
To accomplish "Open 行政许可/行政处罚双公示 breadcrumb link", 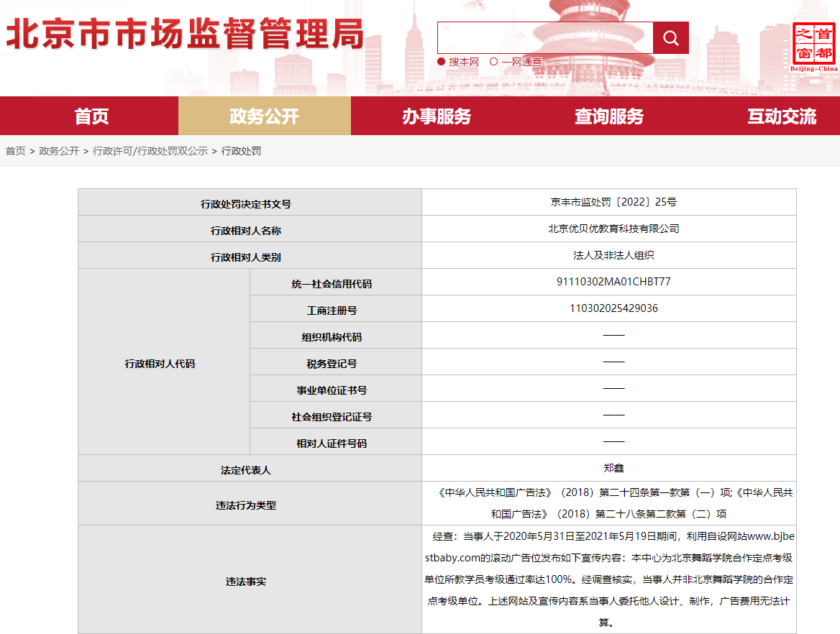I will 150,151.
